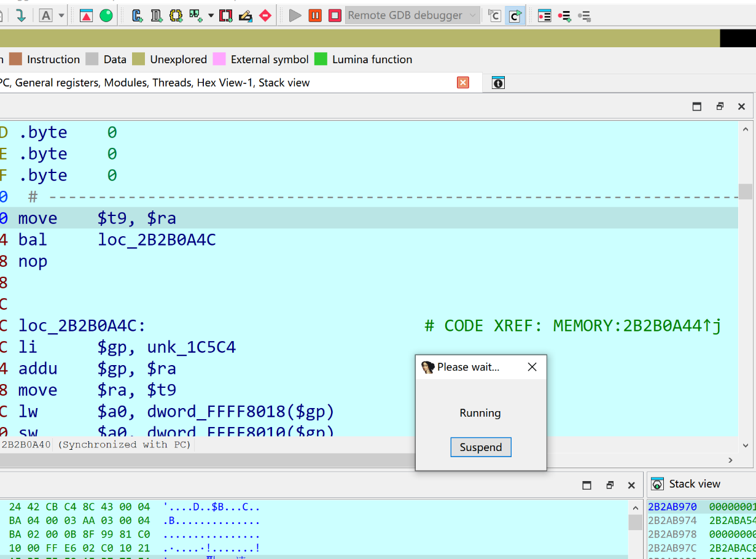Screen dimensions: 756x559
Task: Click the label 'loc_2B2B0A4C:'
Action: point(82,326)
